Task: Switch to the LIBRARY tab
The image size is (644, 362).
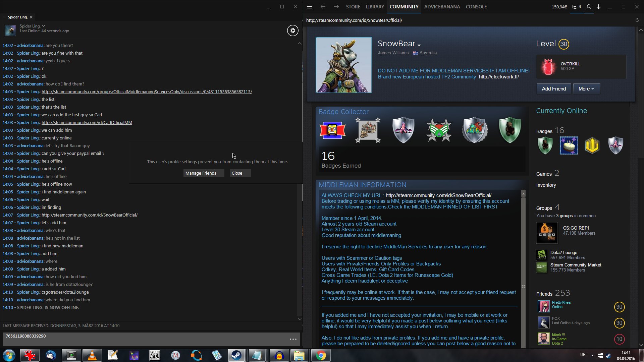Action: click(375, 7)
